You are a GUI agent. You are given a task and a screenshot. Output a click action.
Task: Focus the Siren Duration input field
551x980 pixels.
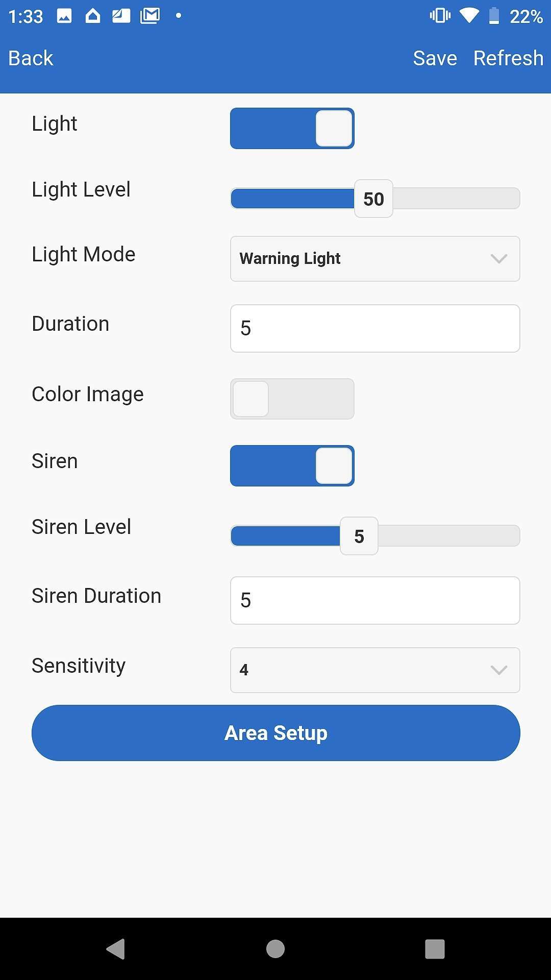pyautogui.click(x=374, y=600)
